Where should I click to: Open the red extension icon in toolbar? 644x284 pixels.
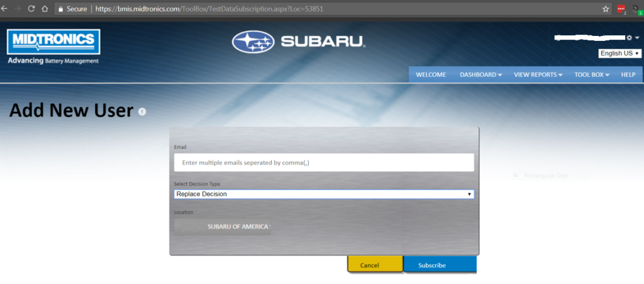(x=621, y=9)
